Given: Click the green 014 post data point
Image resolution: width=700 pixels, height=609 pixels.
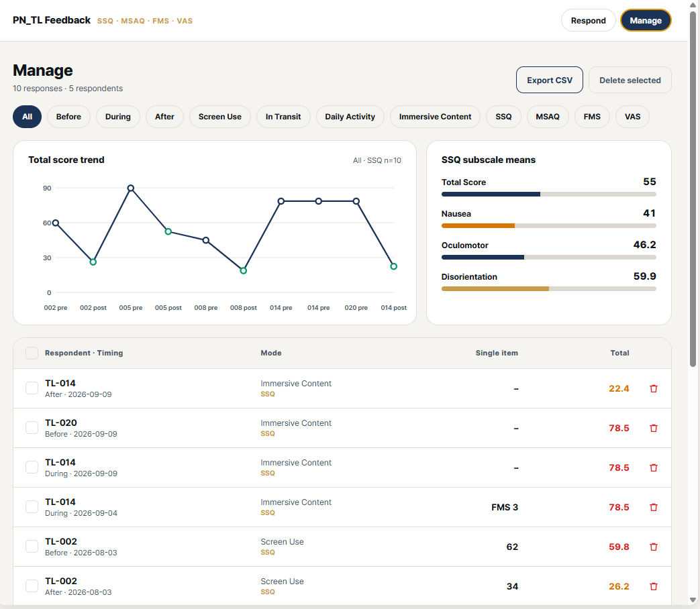Looking at the screenshot, I should click(394, 266).
